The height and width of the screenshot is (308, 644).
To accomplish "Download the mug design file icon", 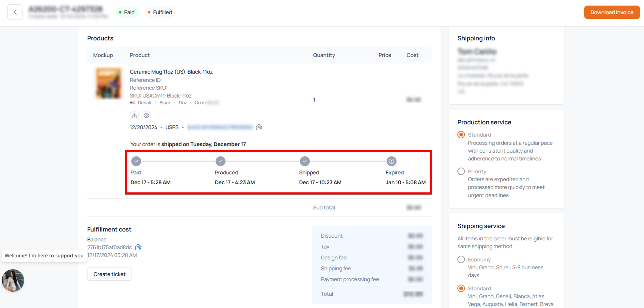I will [x=135, y=116].
